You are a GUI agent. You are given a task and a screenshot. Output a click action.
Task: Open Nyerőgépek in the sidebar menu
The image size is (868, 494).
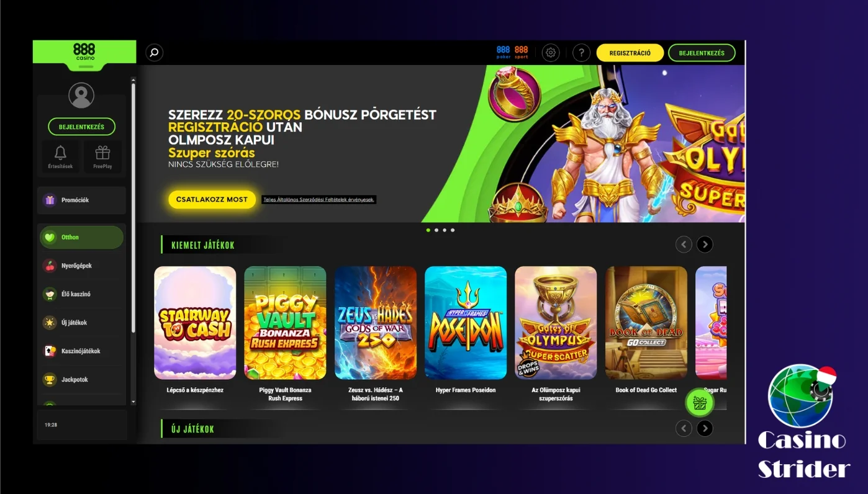81,266
